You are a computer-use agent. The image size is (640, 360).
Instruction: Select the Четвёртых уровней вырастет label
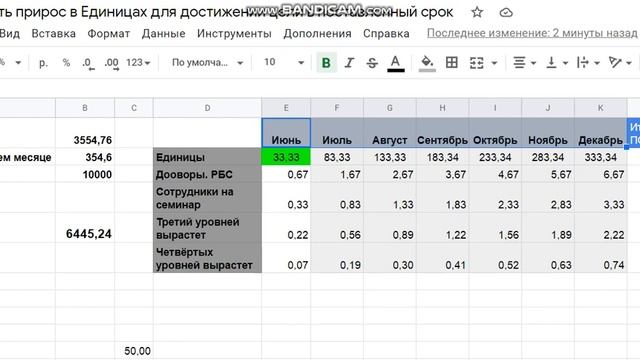coord(207,258)
